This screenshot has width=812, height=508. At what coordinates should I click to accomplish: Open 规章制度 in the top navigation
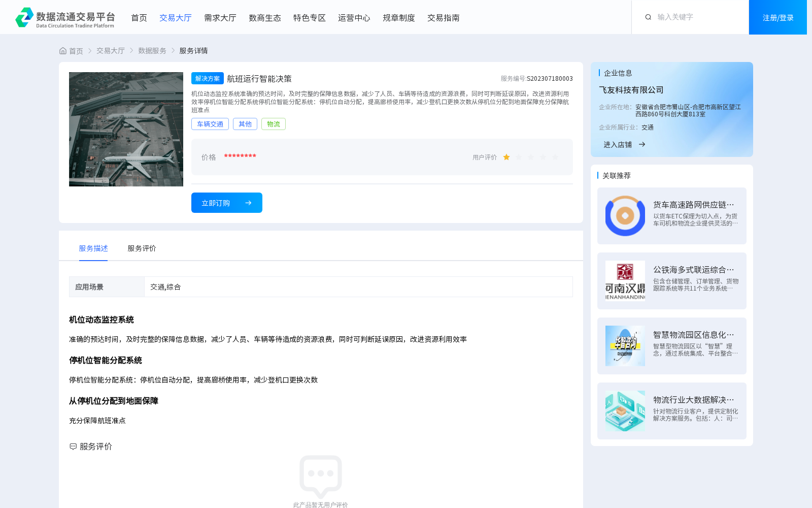[399, 18]
